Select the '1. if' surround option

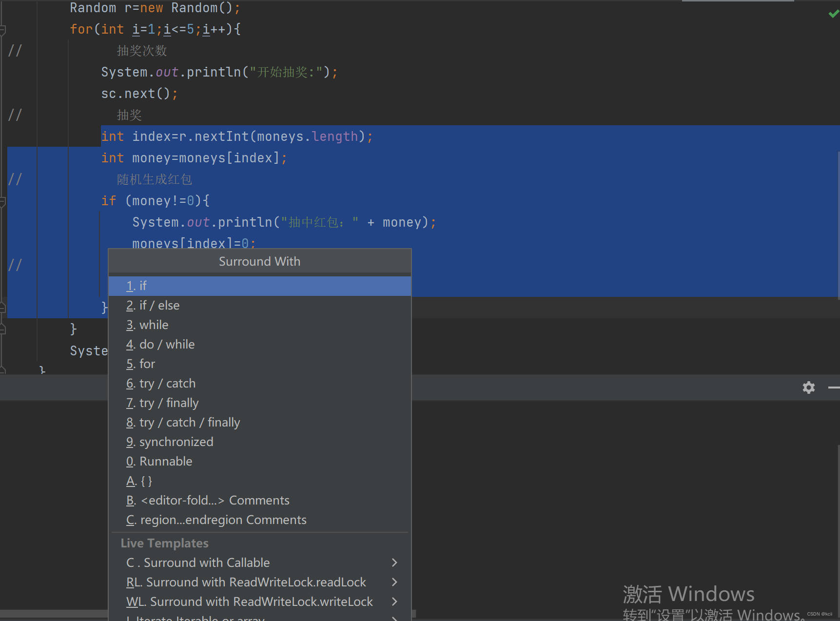tap(259, 286)
